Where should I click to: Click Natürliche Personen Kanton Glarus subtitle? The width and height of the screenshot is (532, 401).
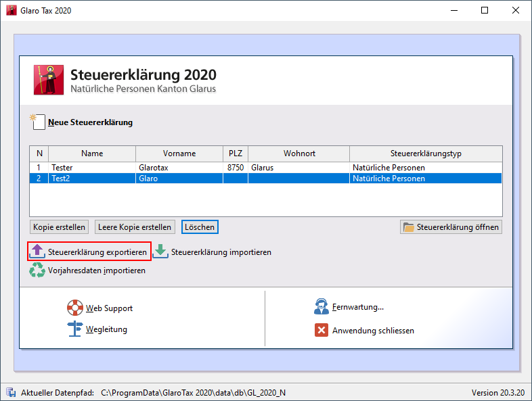tap(143, 89)
